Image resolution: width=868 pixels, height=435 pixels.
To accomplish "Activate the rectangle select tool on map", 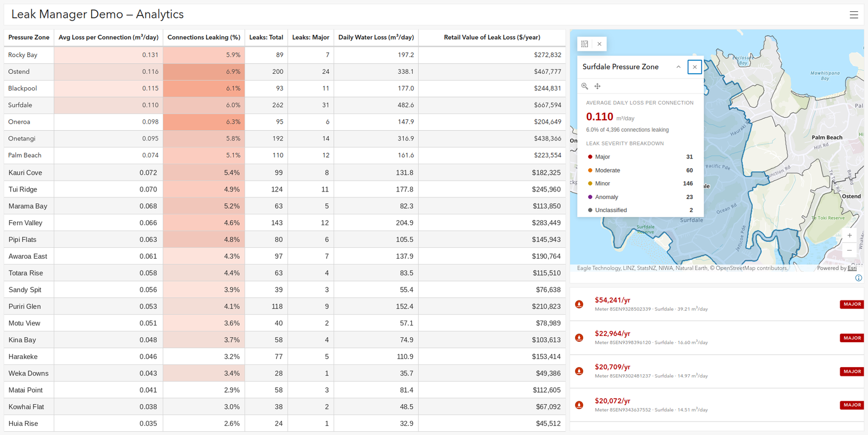I will (584, 44).
